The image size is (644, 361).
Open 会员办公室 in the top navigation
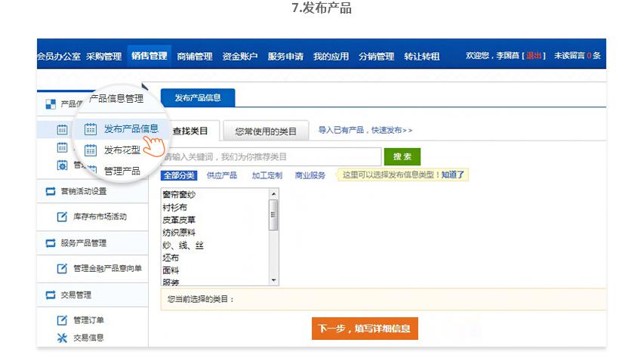click(59, 57)
